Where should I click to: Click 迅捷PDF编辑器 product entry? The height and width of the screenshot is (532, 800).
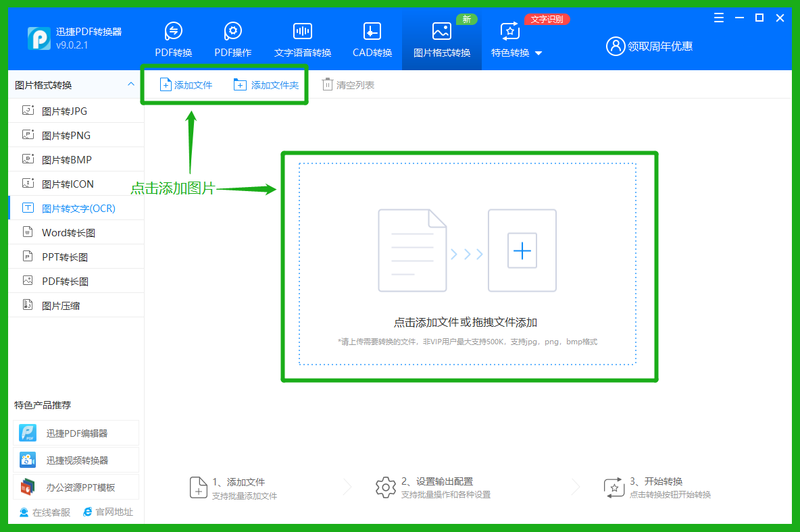coord(76,433)
